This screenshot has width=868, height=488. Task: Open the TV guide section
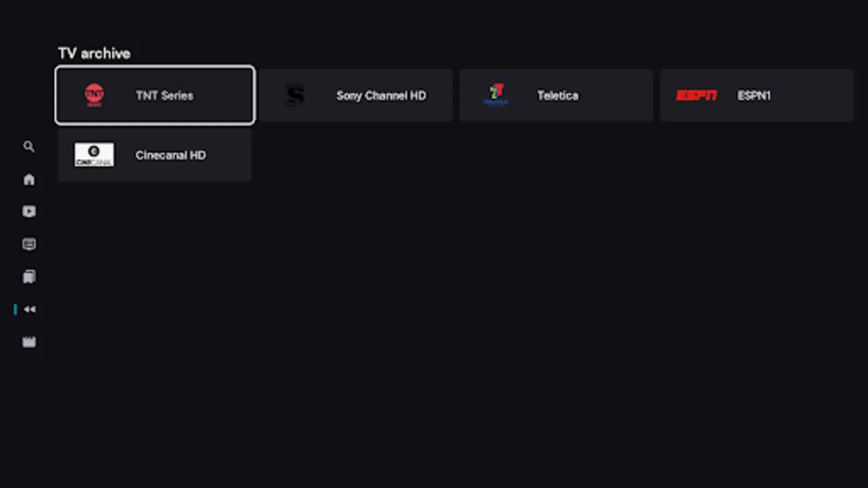[x=29, y=277]
